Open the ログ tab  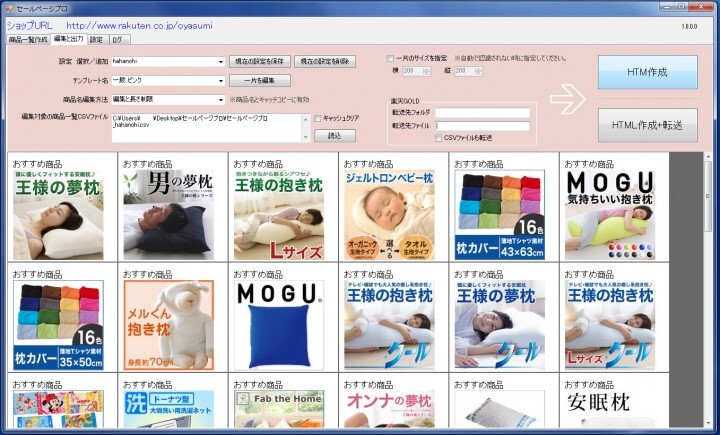[x=119, y=40]
